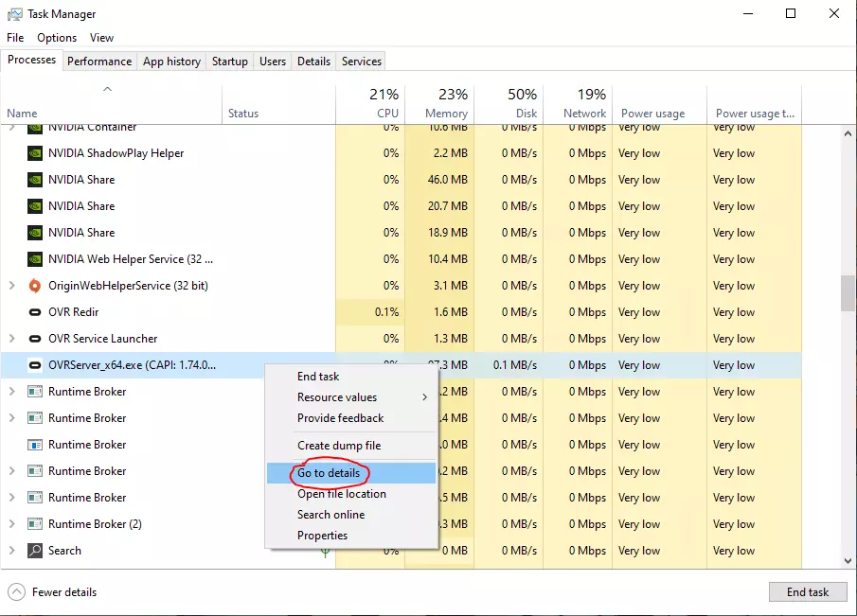Sort by the CPU column header
The image size is (857, 616).
[370, 104]
